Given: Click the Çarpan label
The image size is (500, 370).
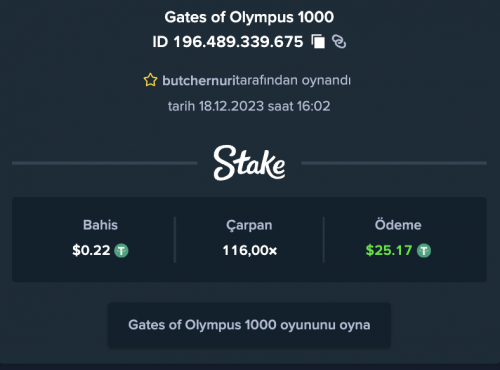Looking at the screenshot, I should [249, 226].
